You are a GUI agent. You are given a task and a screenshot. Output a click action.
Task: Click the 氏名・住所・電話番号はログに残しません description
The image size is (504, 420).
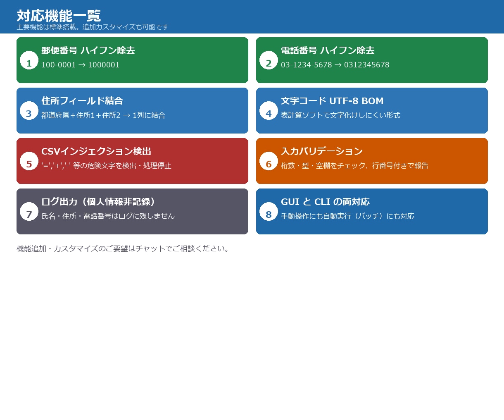[x=108, y=216]
